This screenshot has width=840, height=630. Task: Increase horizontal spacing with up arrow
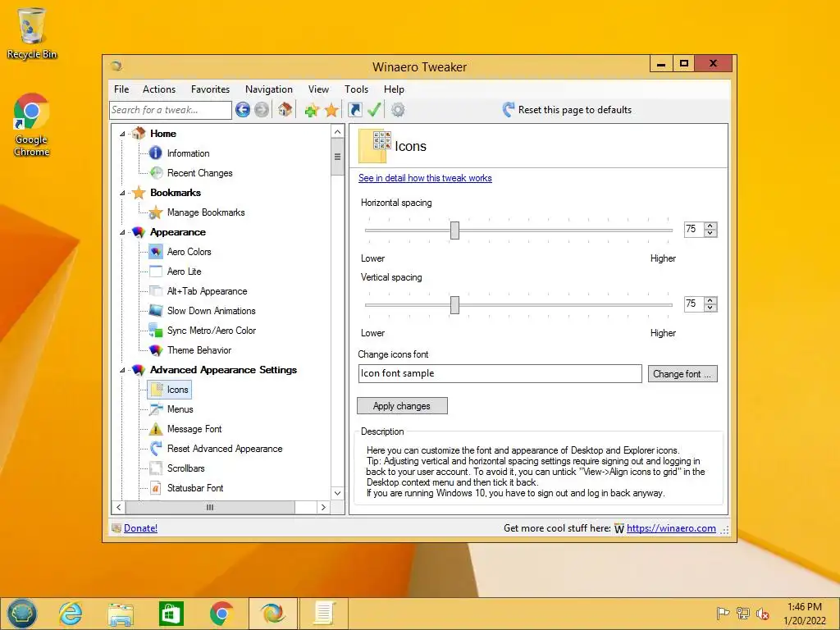click(710, 226)
